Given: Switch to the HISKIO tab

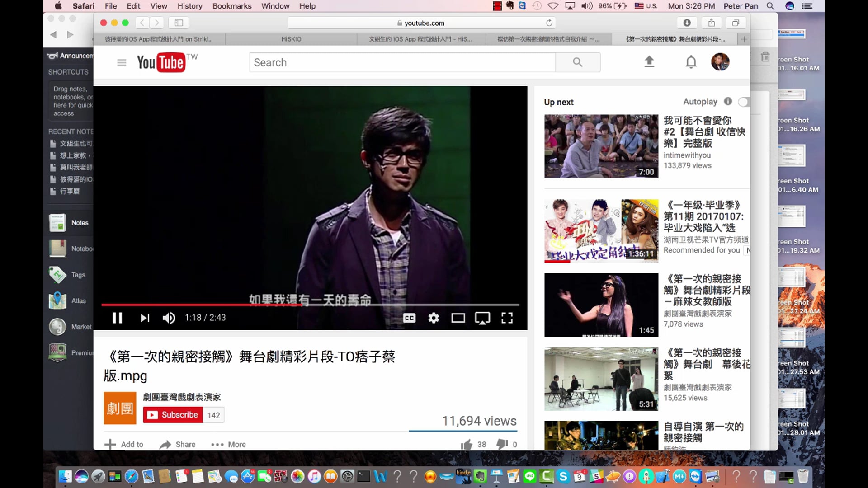Looking at the screenshot, I should [291, 39].
